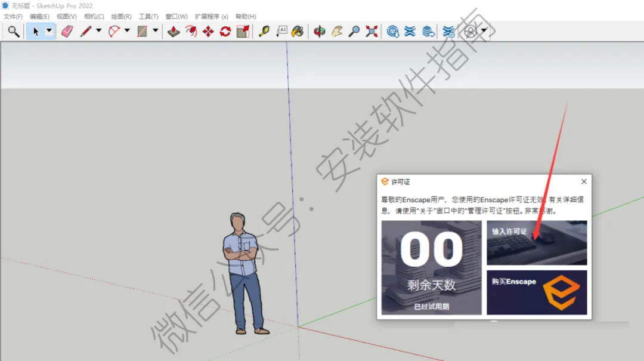
Task: Select the Arc tool
Action: tap(114, 32)
